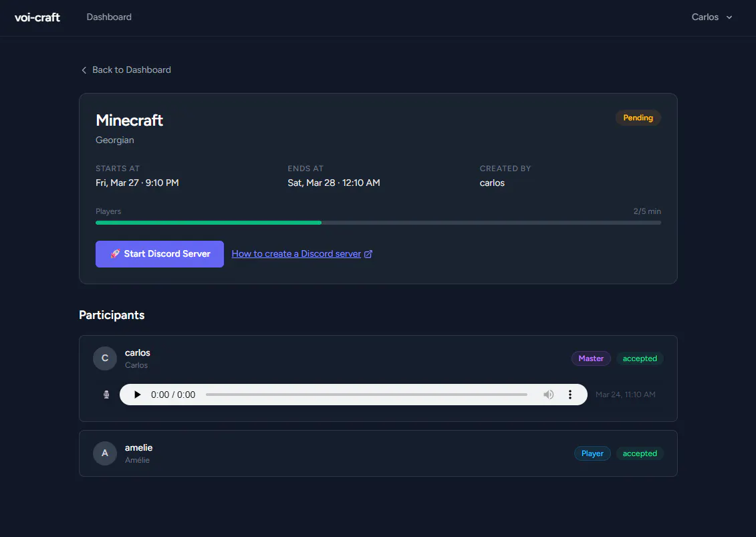This screenshot has height=537, width=756.
Task: Click participant username carlos
Action: 138,352
